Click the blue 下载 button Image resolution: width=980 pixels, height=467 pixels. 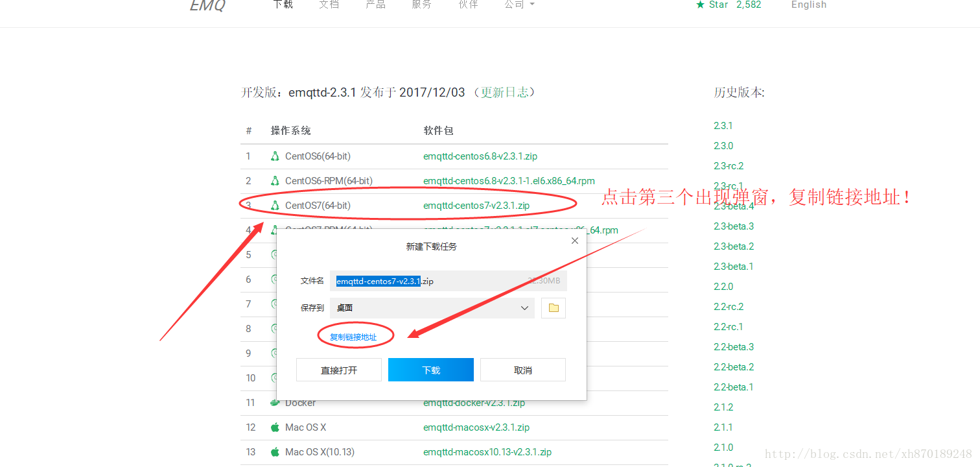coord(431,370)
